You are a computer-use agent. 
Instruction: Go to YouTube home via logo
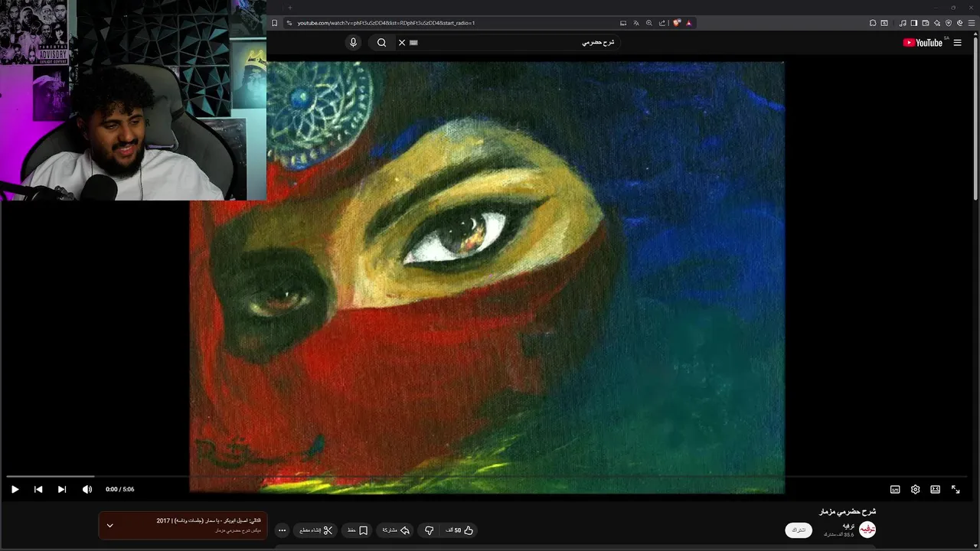coord(923,43)
